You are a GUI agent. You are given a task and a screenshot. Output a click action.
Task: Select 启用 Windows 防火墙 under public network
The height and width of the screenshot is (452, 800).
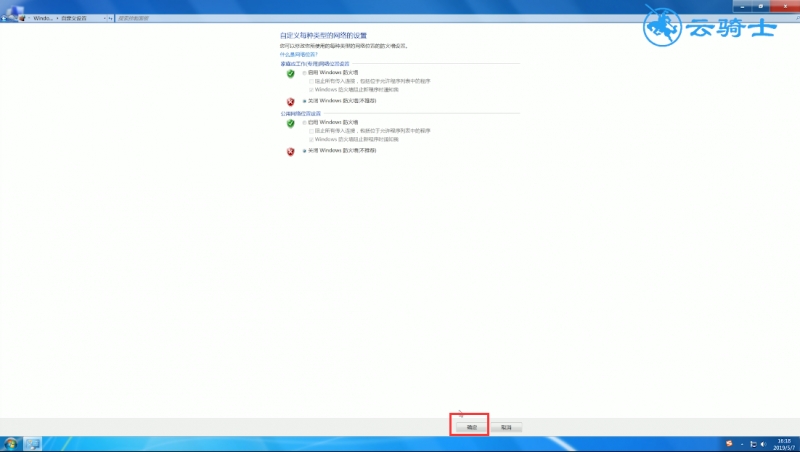(x=305, y=122)
